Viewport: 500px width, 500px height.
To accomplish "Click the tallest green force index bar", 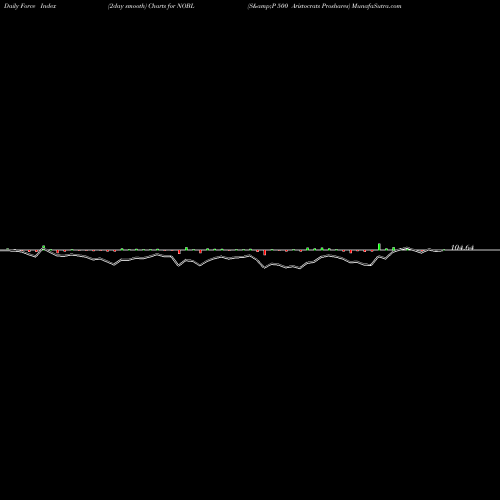I will coord(379,246).
